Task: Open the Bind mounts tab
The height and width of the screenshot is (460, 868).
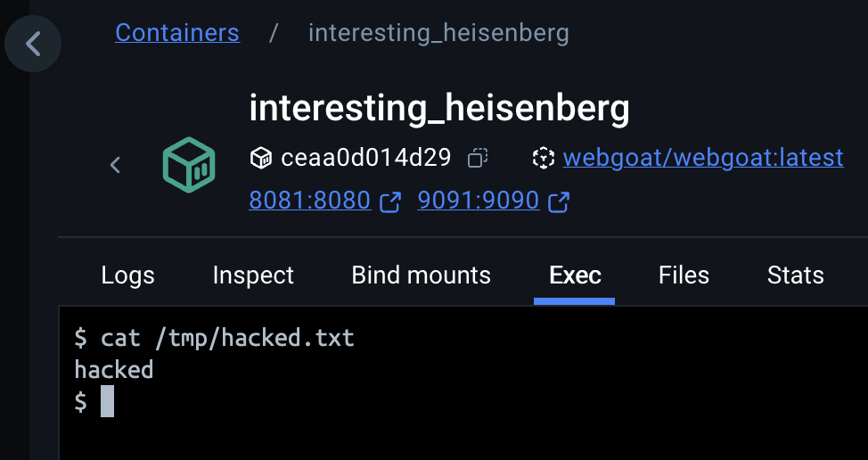Action: pyautogui.click(x=422, y=275)
